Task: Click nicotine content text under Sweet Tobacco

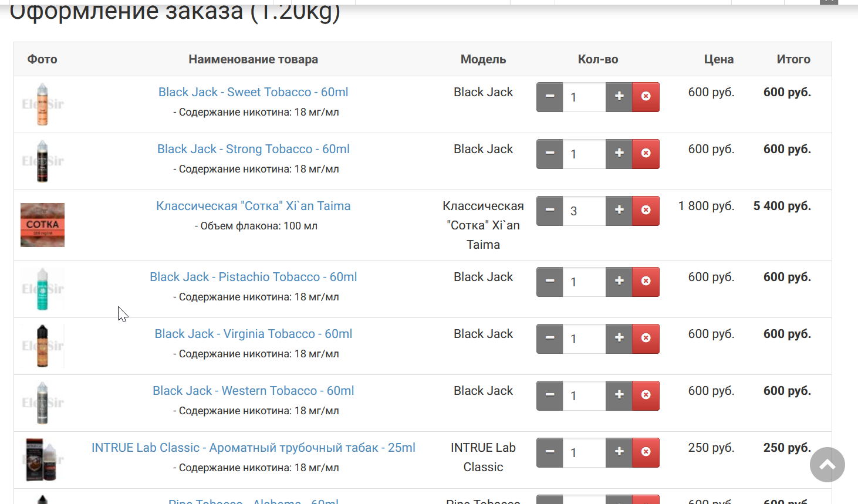Action: pos(256,112)
